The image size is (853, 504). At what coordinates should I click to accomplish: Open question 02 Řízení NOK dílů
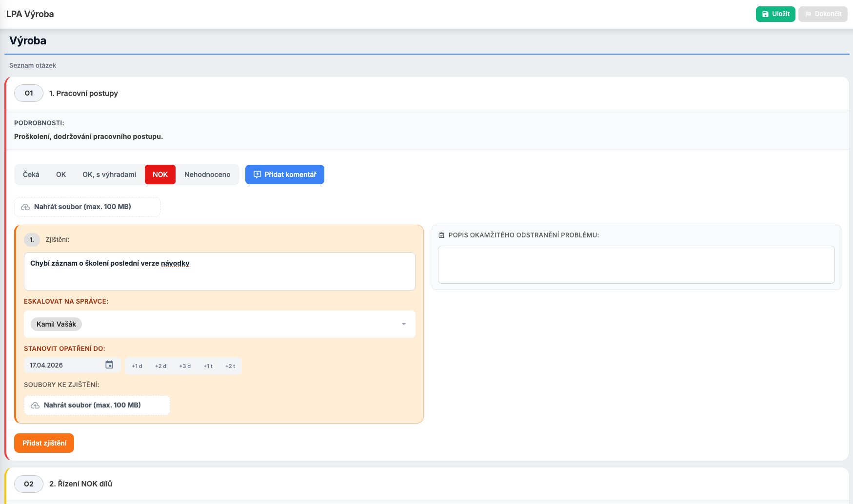[x=80, y=484]
